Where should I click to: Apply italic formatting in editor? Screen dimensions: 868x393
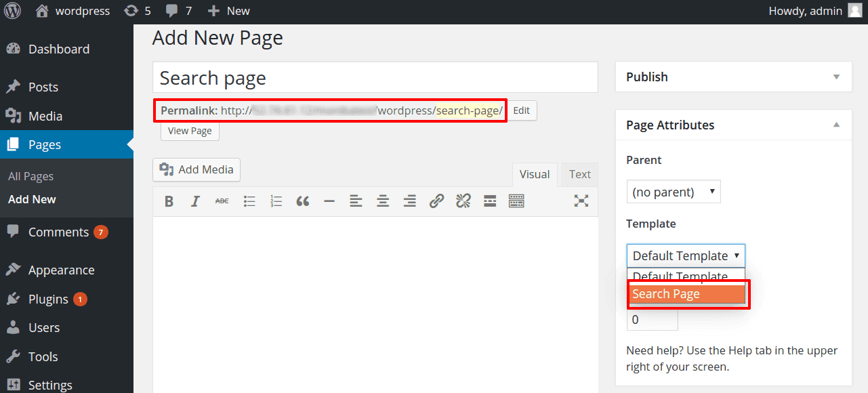(195, 201)
